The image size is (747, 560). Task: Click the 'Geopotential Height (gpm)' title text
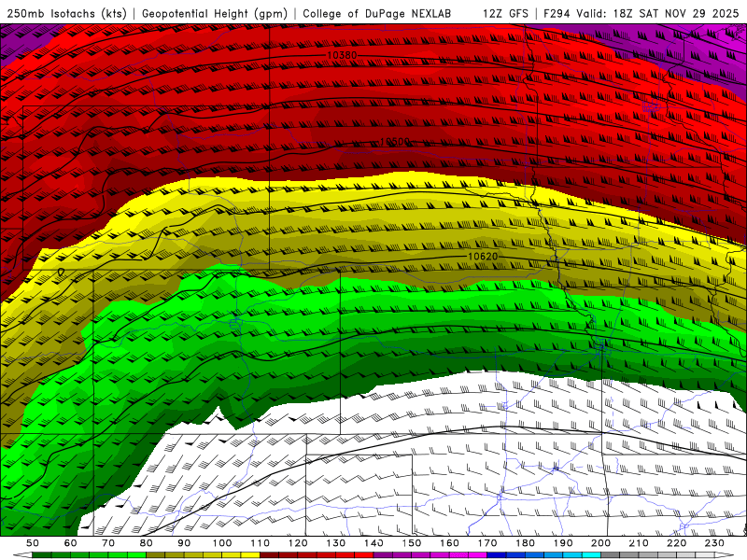point(215,13)
